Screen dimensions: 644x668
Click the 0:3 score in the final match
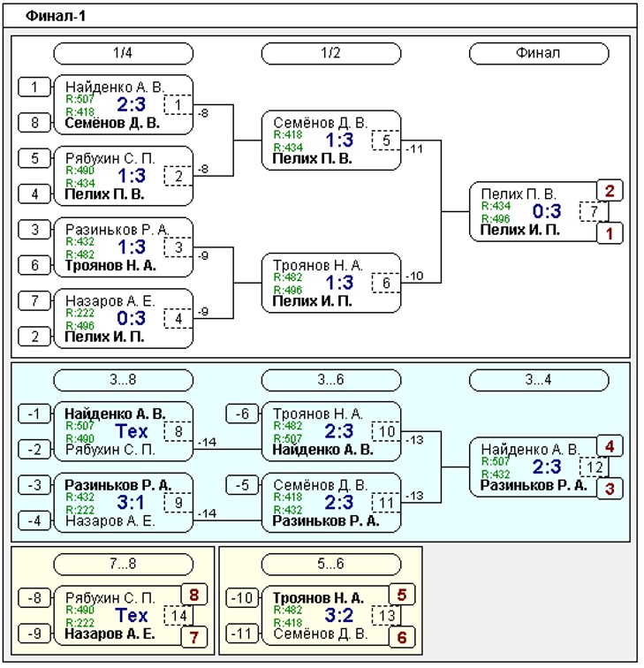[547, 211]
